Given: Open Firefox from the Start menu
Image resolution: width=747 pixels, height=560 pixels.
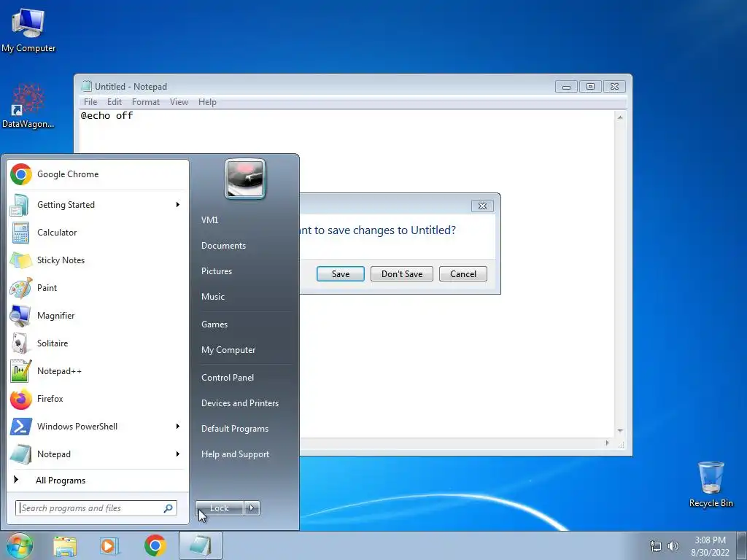Looking at the screenshot, I should (x=98, y=399).
